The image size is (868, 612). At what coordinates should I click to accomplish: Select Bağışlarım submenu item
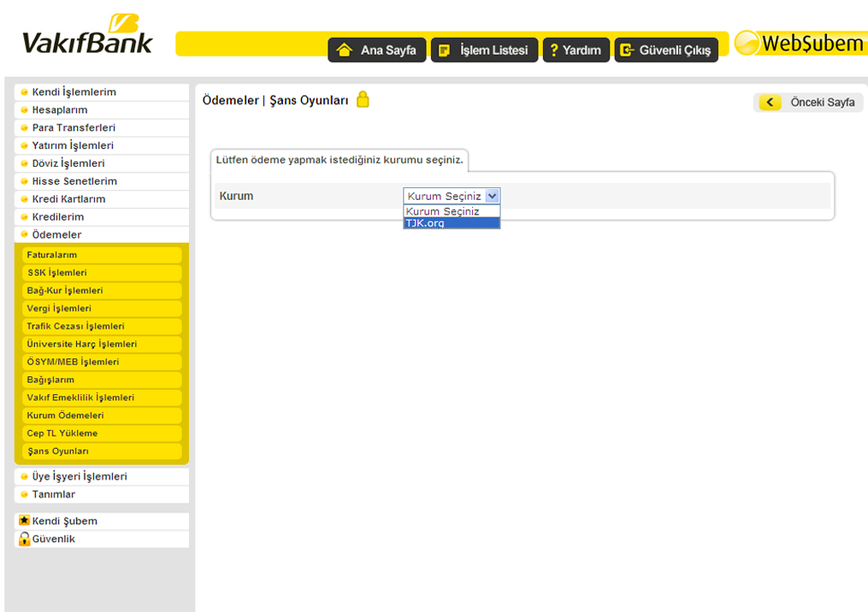(x=102, y=380)
